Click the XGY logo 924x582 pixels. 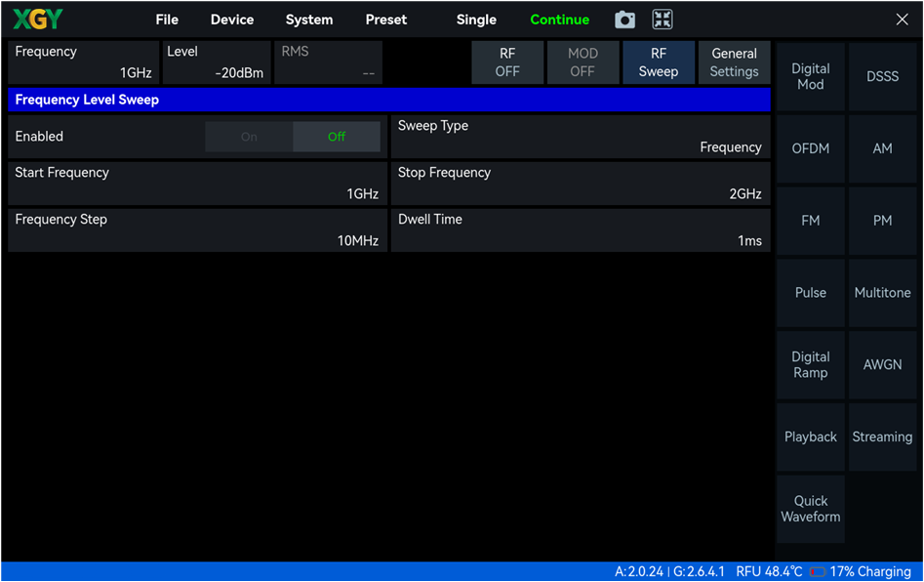pos(38,20)
